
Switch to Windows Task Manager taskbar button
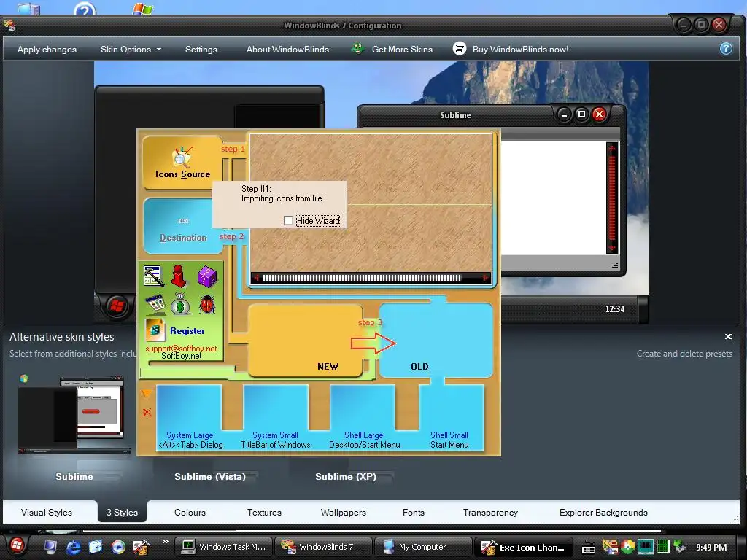[x=223, y=547]
